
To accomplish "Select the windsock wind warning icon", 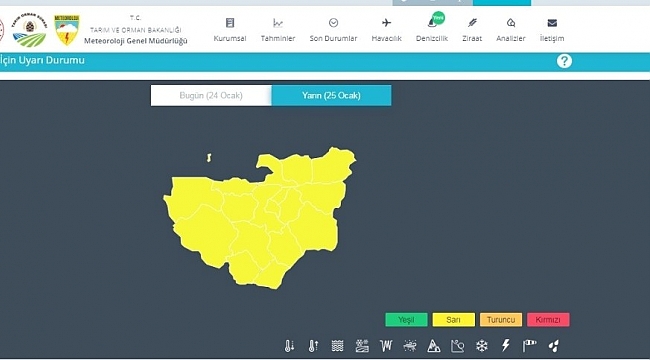I will pos(529,345).
